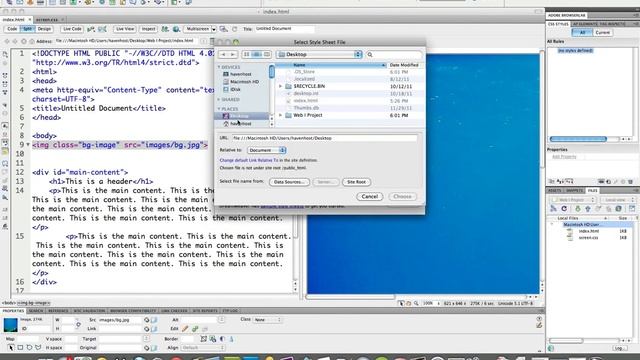Viewport: 640px width, 360px height.
Task: Select the pointer hotspot tool
Action: [x=11, y=348]
